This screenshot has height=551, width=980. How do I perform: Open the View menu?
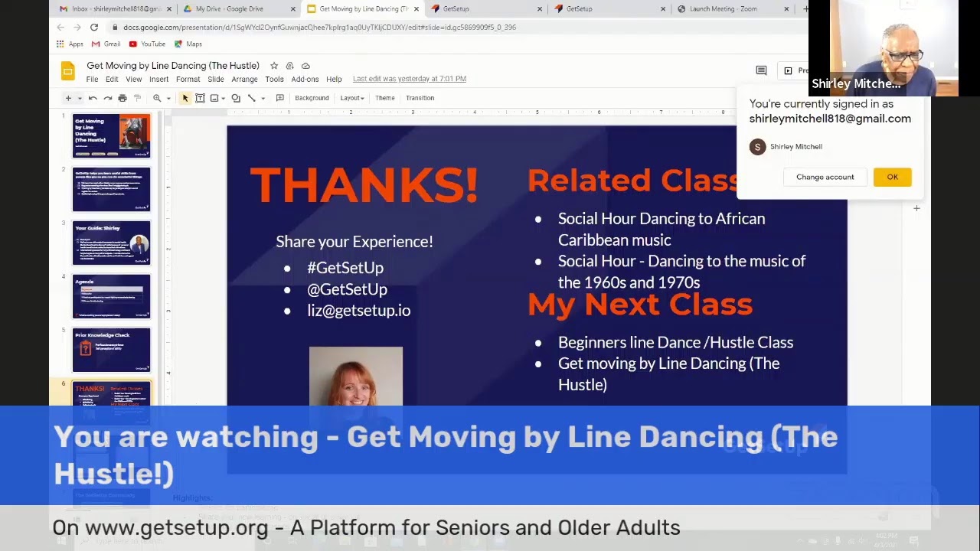coord(133,80)
